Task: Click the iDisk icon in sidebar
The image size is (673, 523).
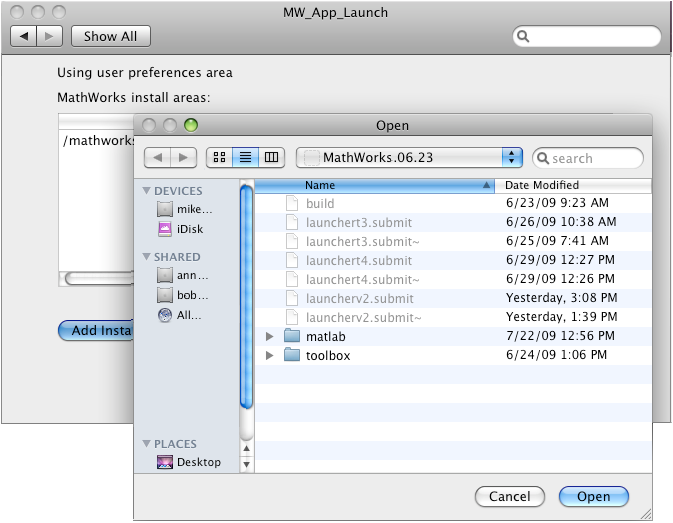Action: tap(166, 229)
